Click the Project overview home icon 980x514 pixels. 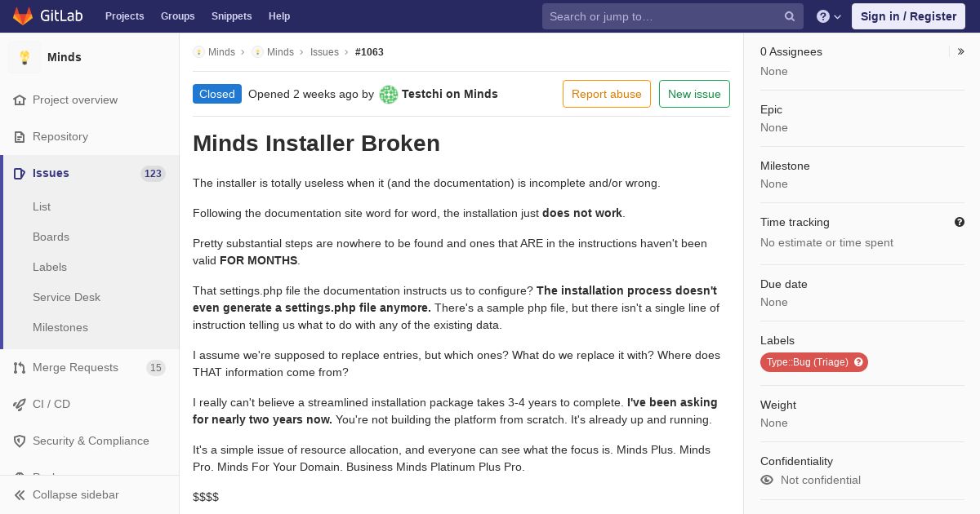[20, 100]
